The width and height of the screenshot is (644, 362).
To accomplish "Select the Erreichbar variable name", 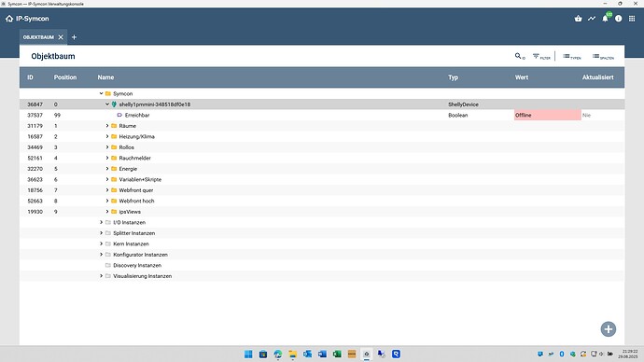I will pos(137,116).
